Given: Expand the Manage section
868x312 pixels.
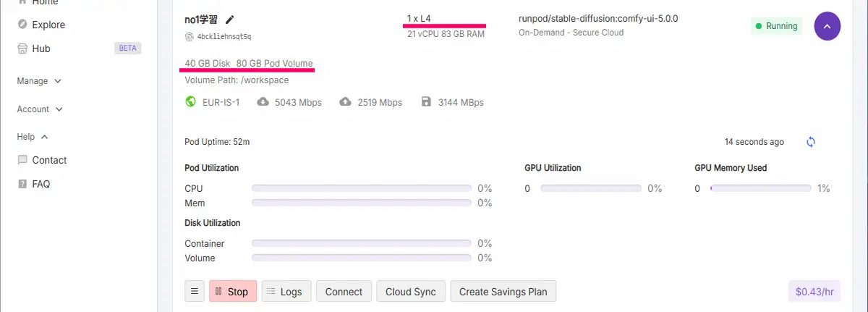Looking at the screenshot, I should click(x=40, y=81).
